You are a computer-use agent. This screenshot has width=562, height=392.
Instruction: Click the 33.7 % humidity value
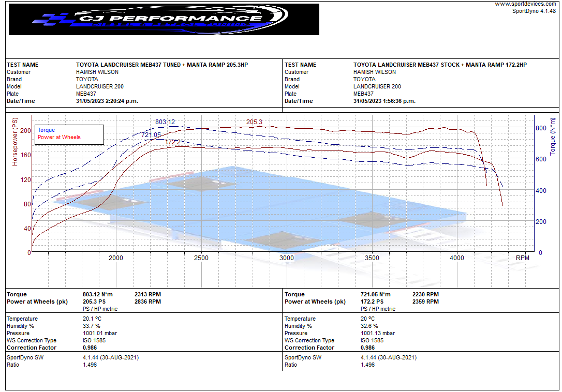pyautogui.click(x=92, y=326)
